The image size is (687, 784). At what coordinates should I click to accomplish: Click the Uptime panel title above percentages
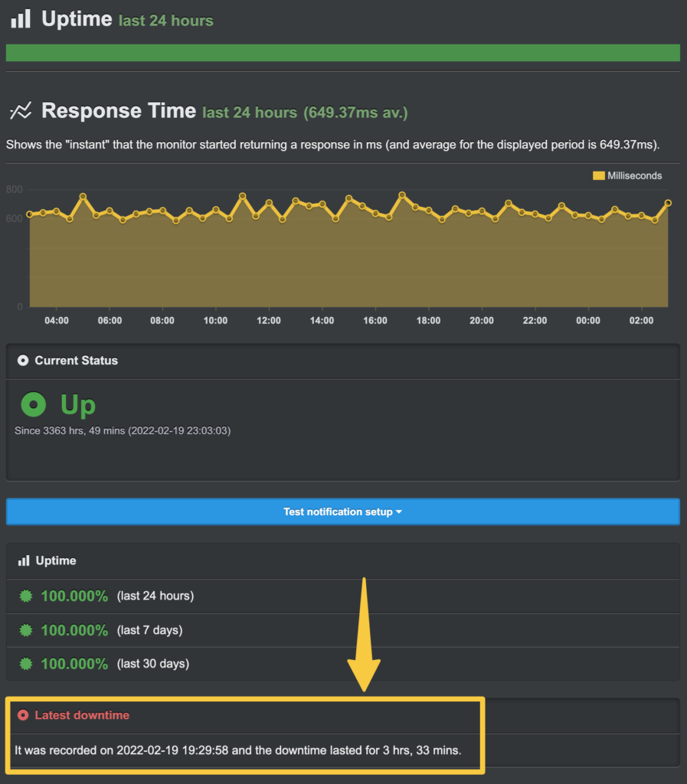pos(55,560)
